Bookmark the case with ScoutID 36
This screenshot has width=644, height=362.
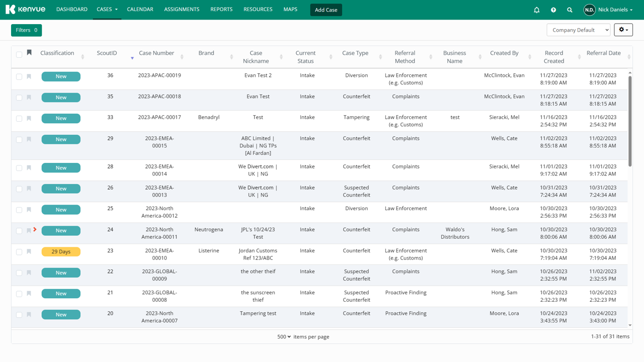tap(29, 75)
